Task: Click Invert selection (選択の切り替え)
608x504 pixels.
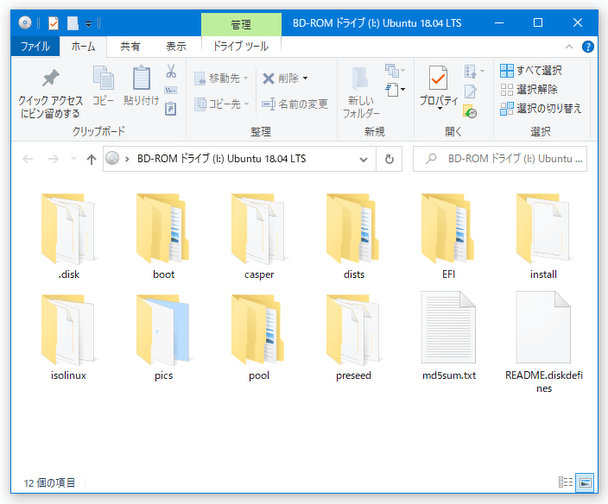Action: (541, 109)
